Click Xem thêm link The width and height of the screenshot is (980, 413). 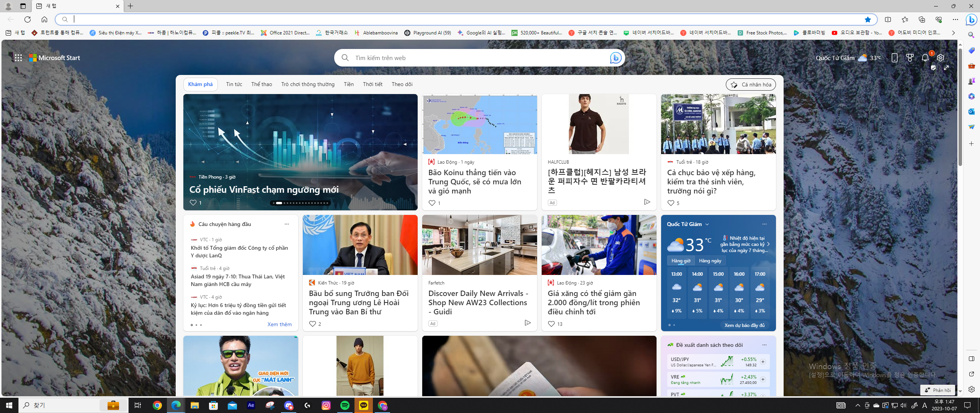click(x=279, y=324)
